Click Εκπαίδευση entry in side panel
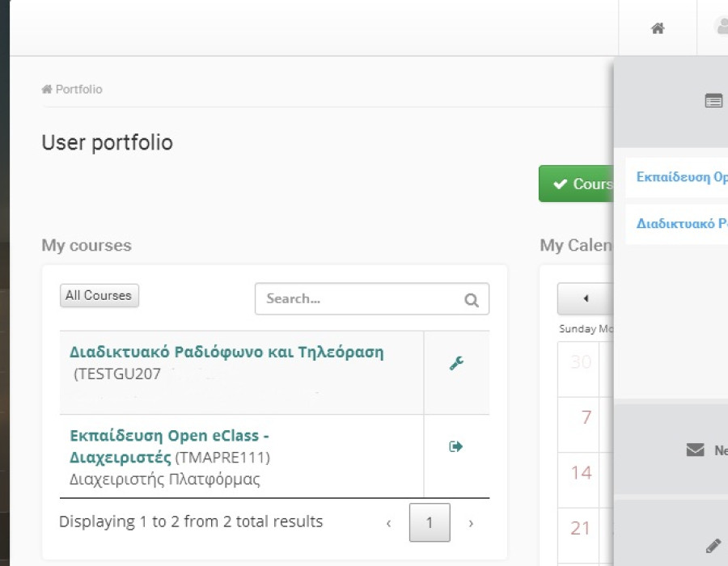This screenshot has width=728, height=566. point(682,177)
